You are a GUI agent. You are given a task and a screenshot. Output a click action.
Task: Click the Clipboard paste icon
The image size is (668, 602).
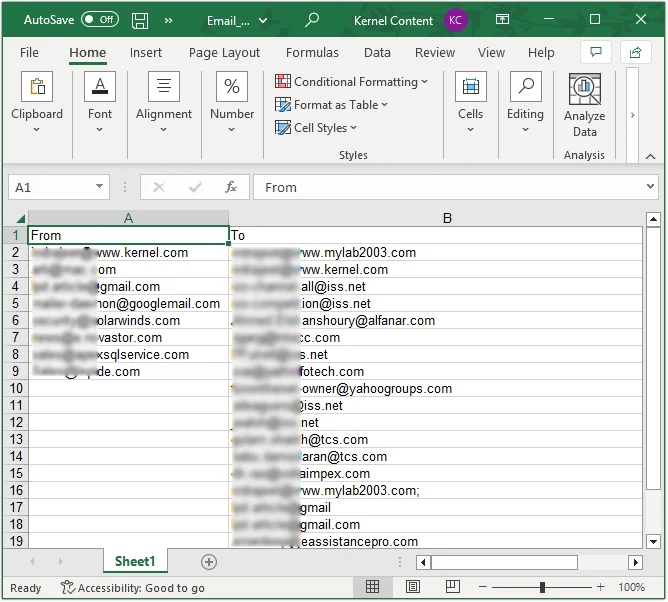[x=37, y=86]
